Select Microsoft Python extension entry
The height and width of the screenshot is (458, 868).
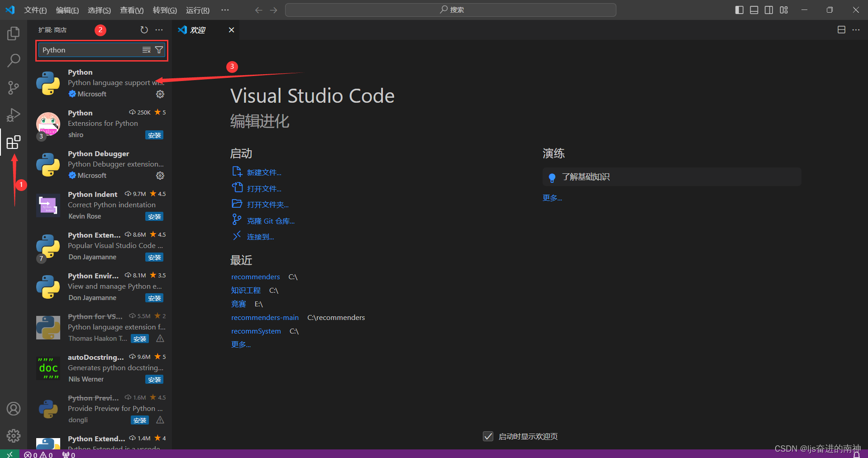100,83
